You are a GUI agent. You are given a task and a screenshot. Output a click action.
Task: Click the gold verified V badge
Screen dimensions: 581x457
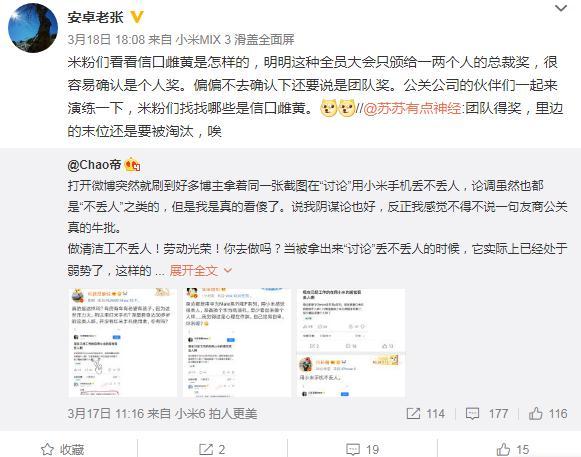point(137,17)
